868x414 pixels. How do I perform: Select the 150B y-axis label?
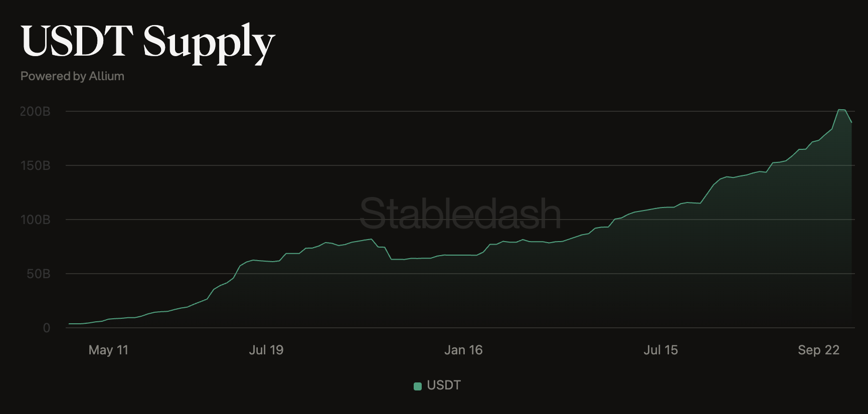(x=35, y=165)
